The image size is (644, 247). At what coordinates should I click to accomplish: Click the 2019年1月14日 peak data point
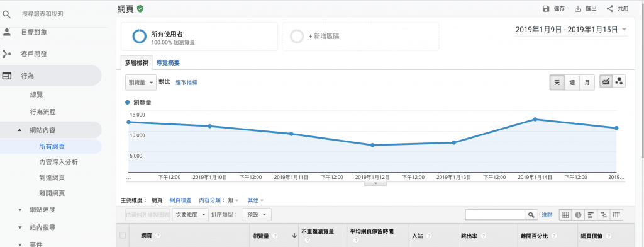tap(535, 119)
